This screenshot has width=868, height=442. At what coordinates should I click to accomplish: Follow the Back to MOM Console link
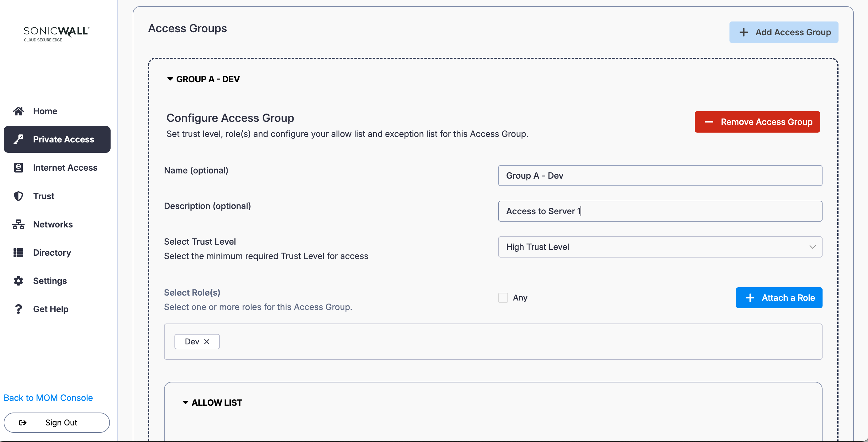click(x=48, y=397)
